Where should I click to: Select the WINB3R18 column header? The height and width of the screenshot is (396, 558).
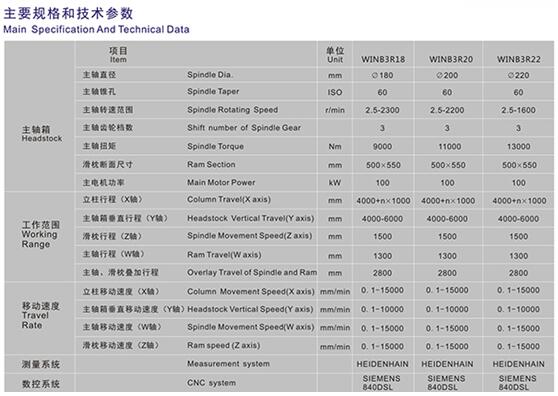[383, 59]
